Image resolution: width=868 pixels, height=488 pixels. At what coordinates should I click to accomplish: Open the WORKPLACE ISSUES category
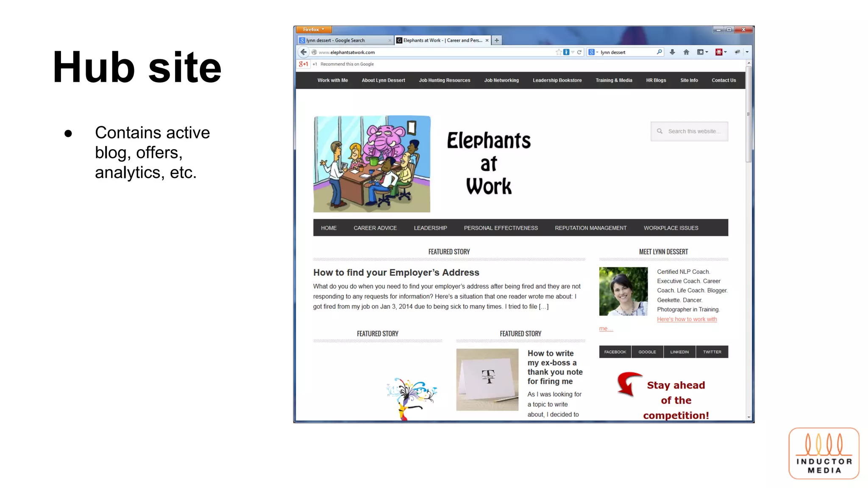pos(671,228)
